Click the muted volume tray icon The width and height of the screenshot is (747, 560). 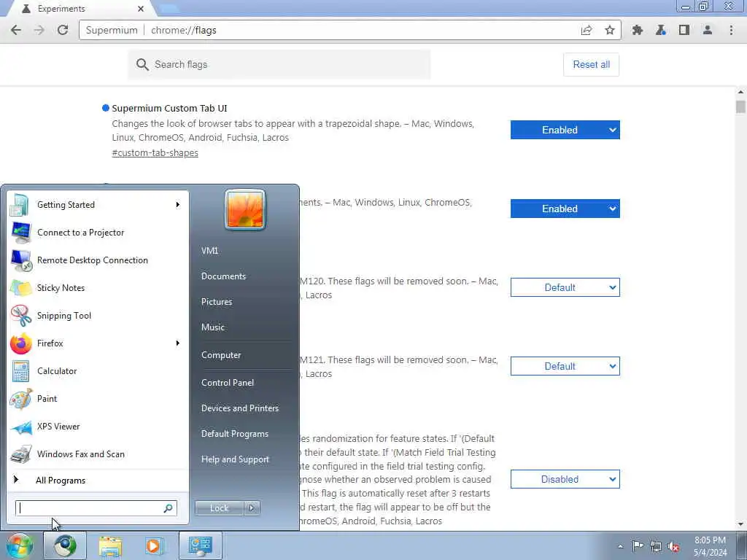[673, 547]
